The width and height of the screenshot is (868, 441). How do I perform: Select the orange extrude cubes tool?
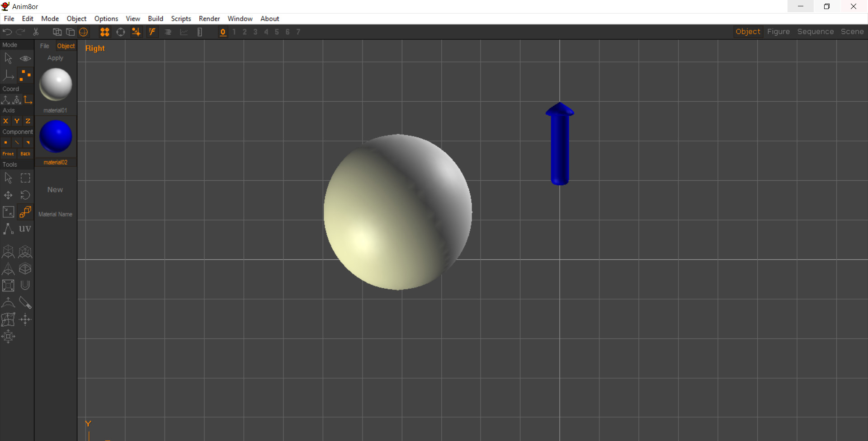pos(25,212)
